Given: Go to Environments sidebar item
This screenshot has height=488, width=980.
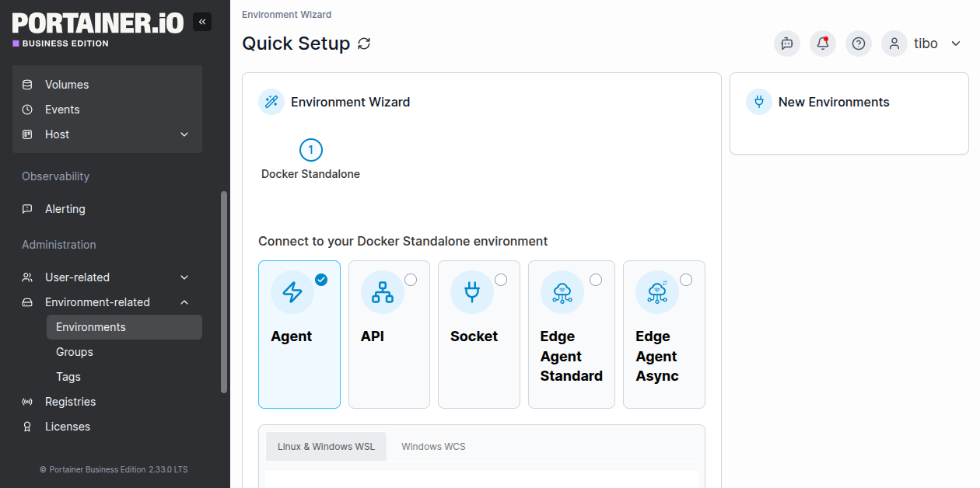Looking at the screenshot, I should (x=124, y=327).
